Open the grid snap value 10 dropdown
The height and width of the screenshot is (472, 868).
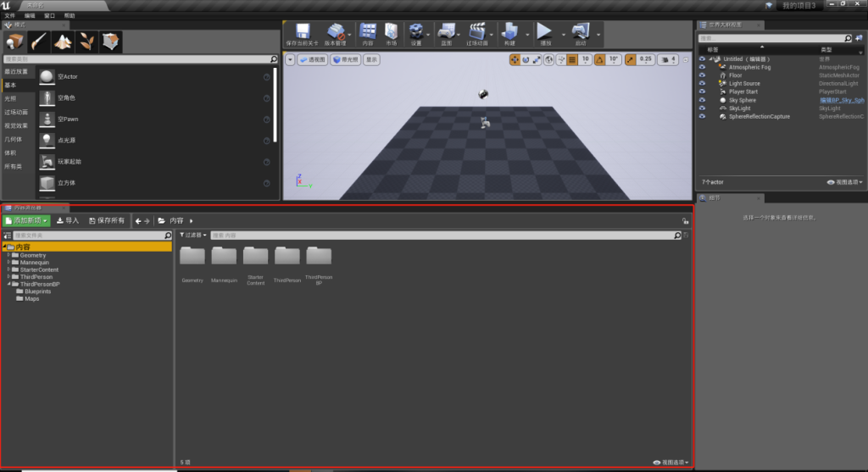[x=585, y=60]
